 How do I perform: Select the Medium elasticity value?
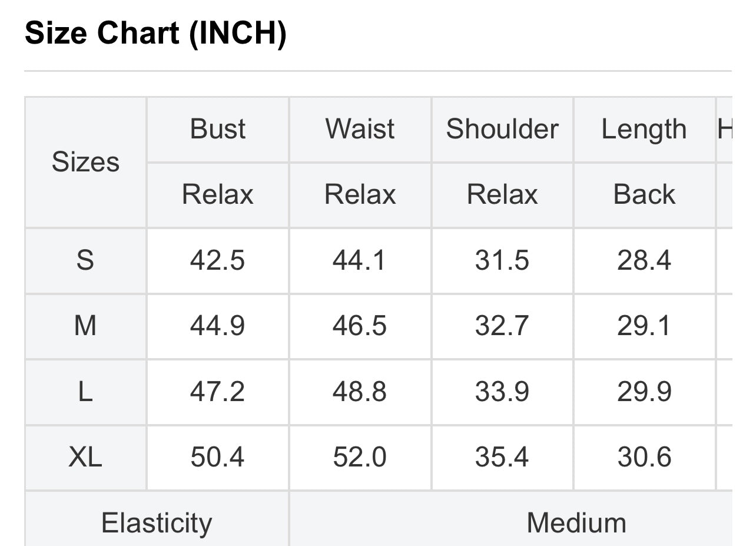[x=576, y=522]
